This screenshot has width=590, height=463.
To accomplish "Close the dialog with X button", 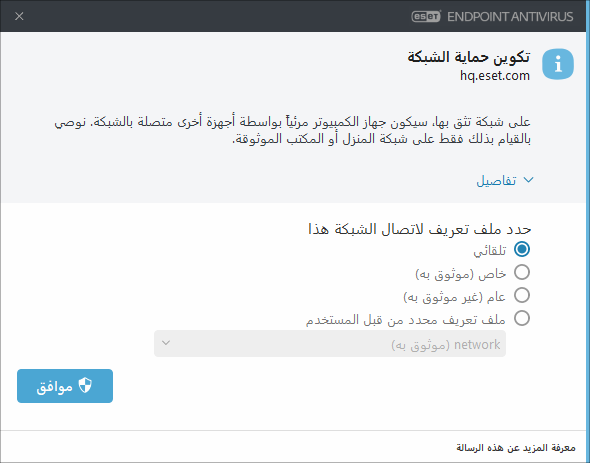I will [x=19, y=16].
